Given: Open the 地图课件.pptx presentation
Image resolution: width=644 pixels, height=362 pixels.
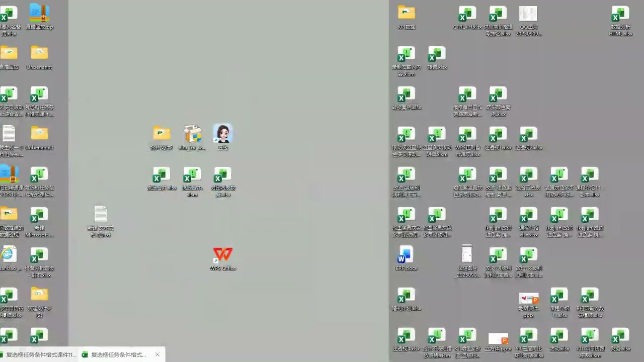Looking at the screenshot, I should pos(529,305).
